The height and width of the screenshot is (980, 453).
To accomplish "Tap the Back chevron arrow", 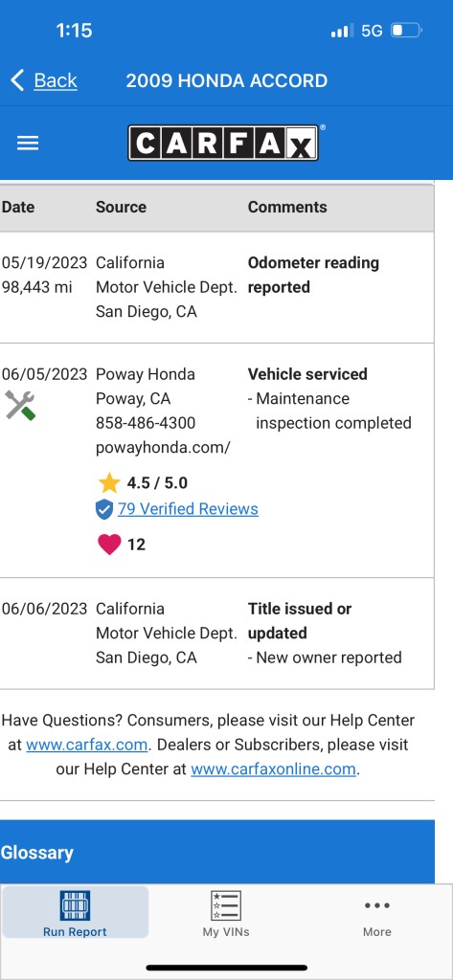I will pyautogui.click(x=17, y=80).
